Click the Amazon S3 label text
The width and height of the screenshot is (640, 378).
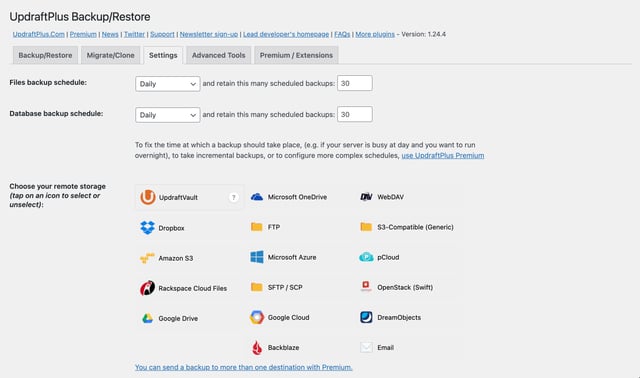[x=176, y=258]
